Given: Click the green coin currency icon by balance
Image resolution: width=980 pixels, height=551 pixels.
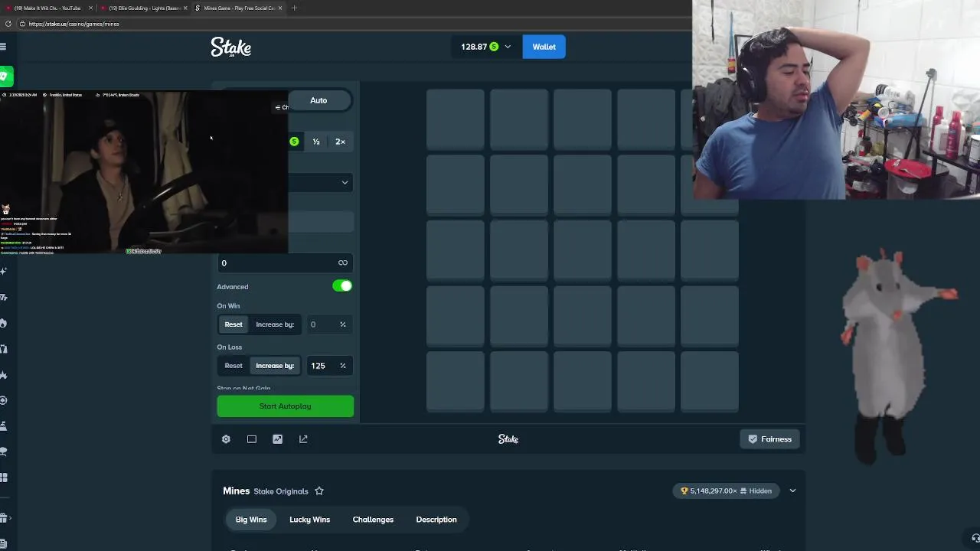Looking at the screenshot, I should [494, 47].
